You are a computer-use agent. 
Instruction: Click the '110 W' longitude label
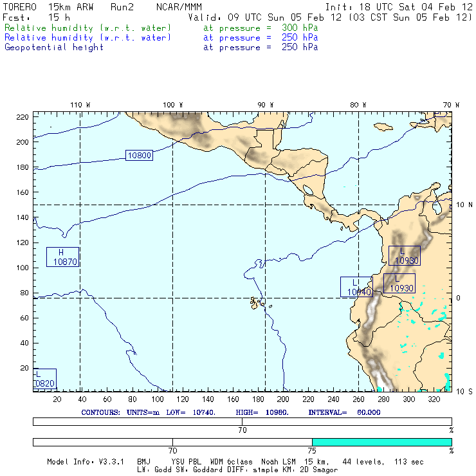point(80,105)
